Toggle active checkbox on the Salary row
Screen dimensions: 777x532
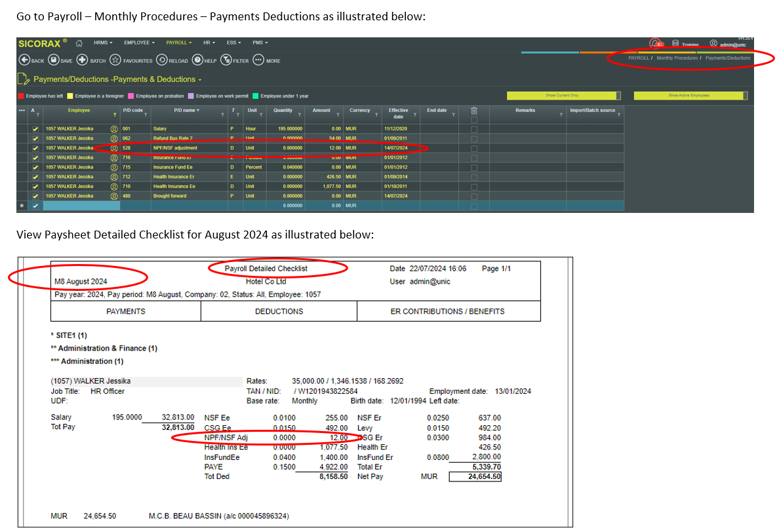click(x=35, y=129)
